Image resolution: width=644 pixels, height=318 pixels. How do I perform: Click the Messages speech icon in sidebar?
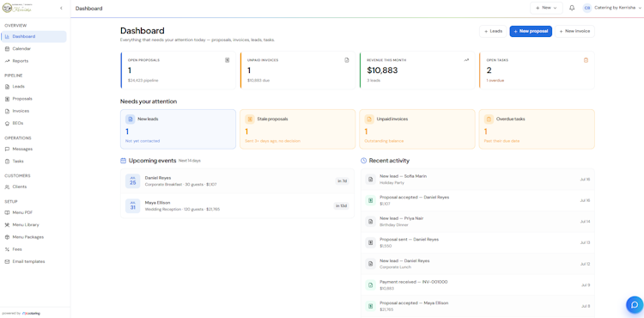point(8,150)
